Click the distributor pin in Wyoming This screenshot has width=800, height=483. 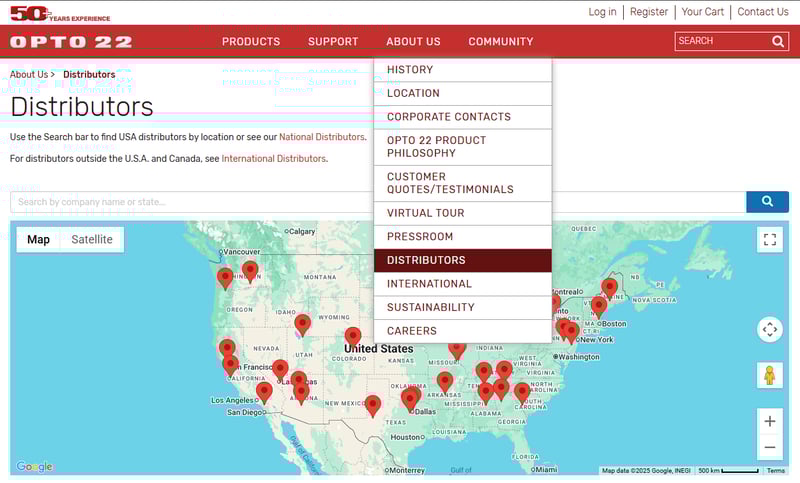coord(353,337)
